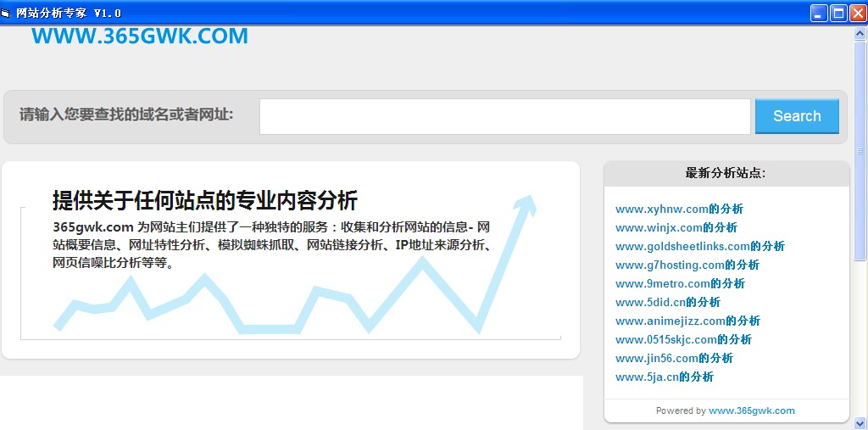
Task: Click the 请输入您要查找的域名或者网址 label
Action: coord(127,115)
